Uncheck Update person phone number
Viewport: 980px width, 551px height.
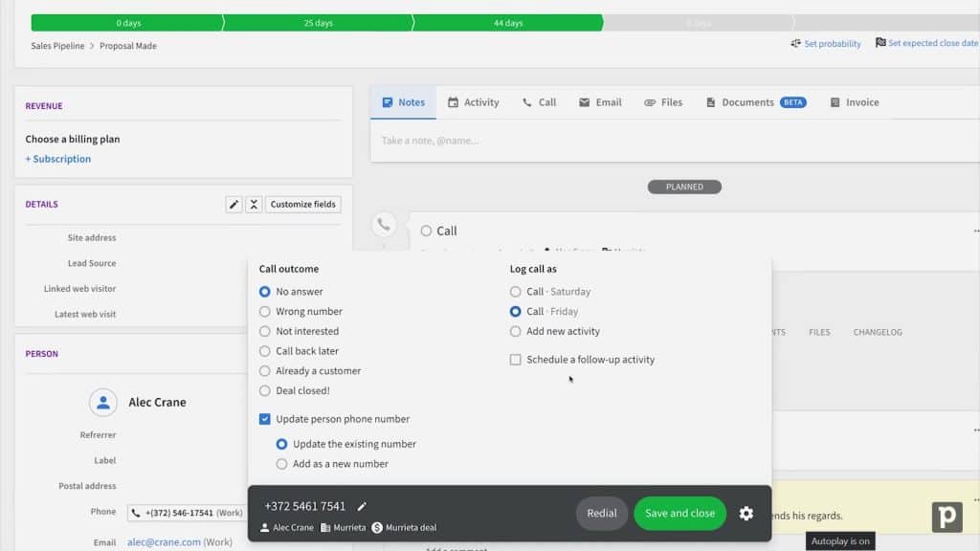265,418
